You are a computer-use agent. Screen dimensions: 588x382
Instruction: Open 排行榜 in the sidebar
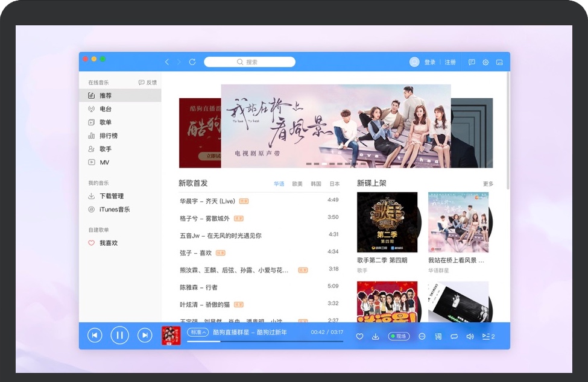tap(109, 136)
